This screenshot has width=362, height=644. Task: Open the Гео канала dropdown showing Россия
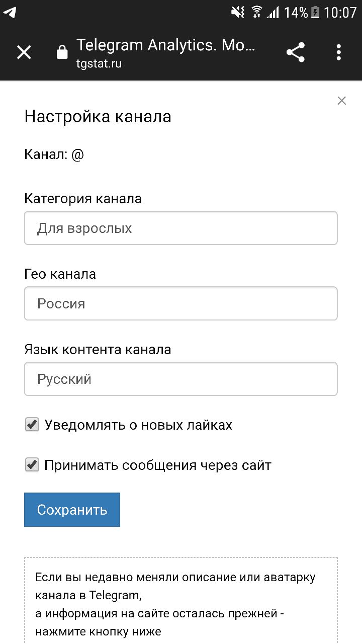tap(181, 303)
